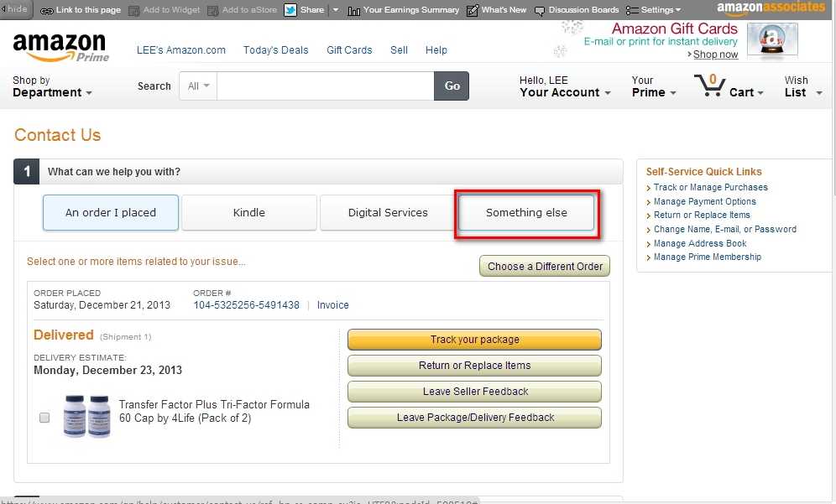Click the hide button on associates bar

tap(16, 9)
